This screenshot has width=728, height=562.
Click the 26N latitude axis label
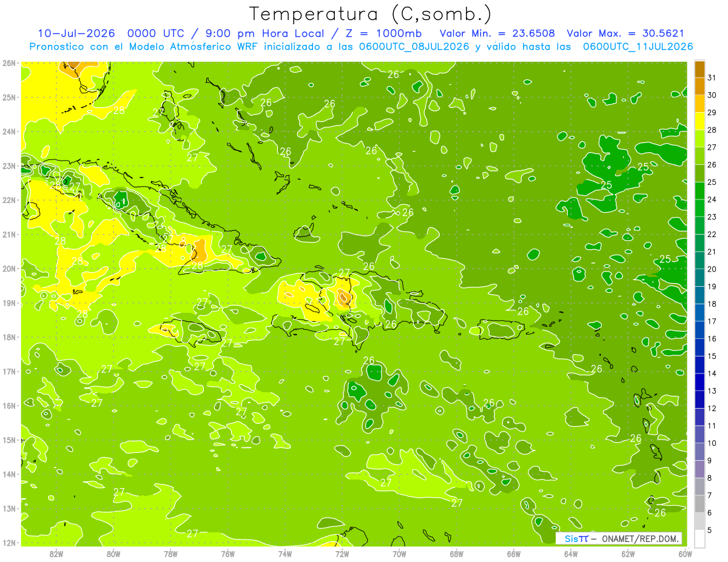[x=9, y=62]
